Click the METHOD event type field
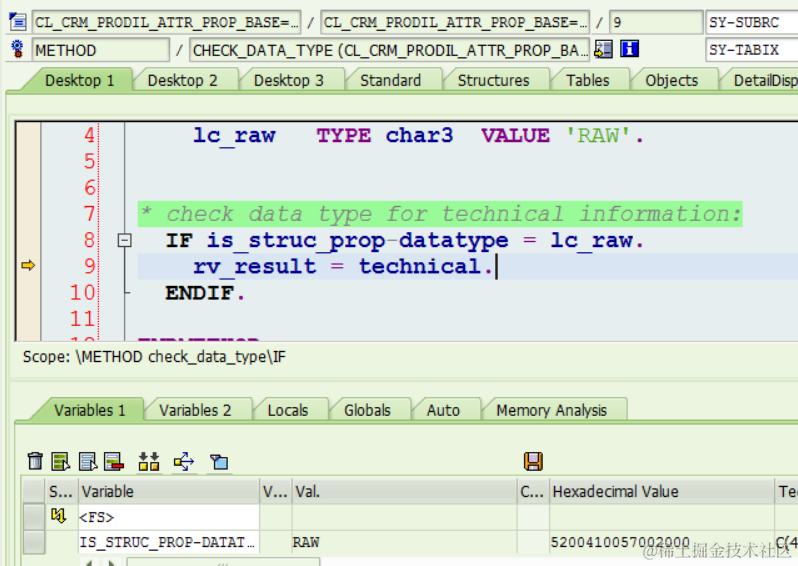Viewport: 798px width, 566px height. (x=101, y=50)
